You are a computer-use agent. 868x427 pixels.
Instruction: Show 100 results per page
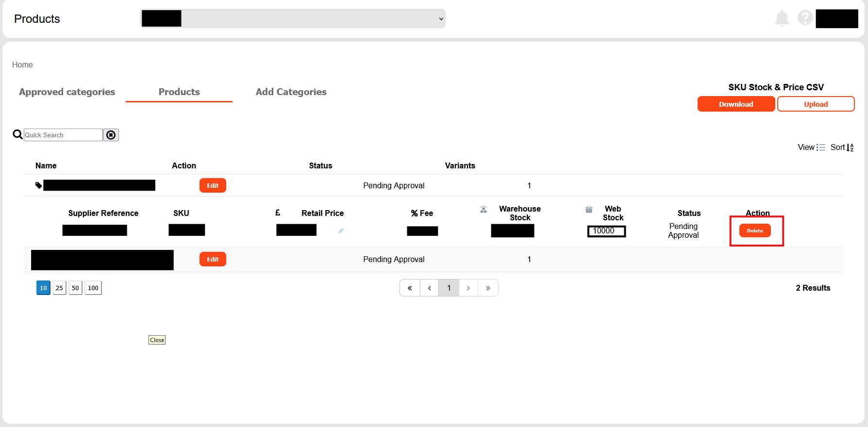point(93,288)
